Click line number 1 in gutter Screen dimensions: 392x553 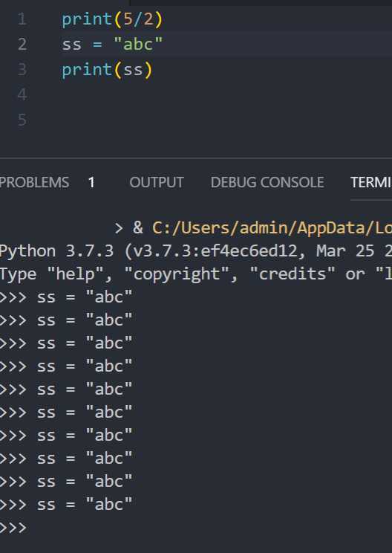click(22, 19)
